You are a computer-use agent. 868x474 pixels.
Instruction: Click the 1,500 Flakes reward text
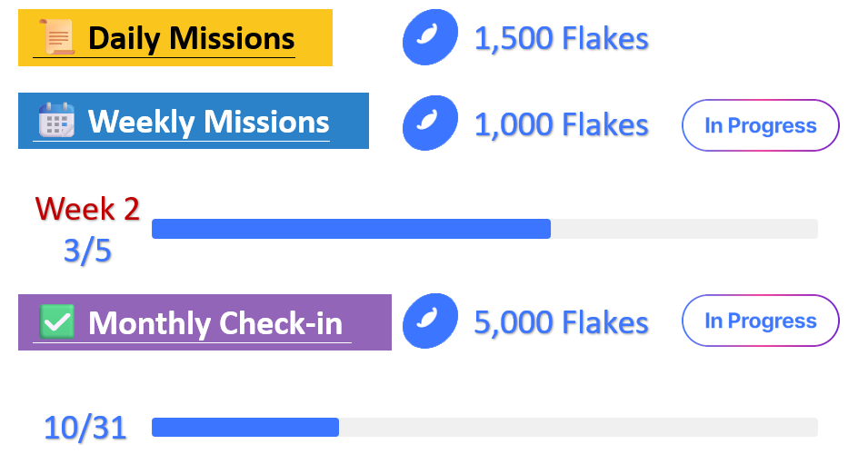click(562, 39)
